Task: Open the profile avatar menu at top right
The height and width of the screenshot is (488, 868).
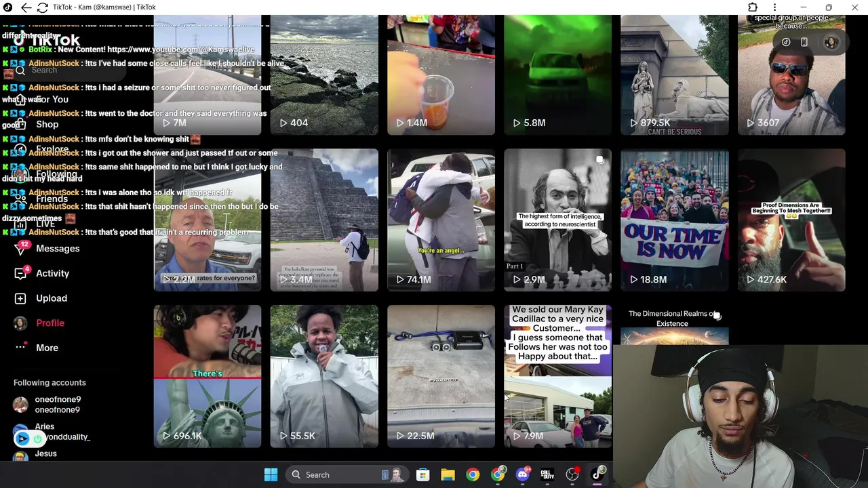Action: coord(831,42)
